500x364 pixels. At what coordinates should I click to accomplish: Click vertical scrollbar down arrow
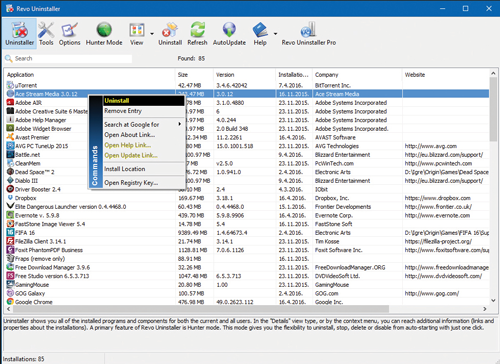(x=493, y=300)
